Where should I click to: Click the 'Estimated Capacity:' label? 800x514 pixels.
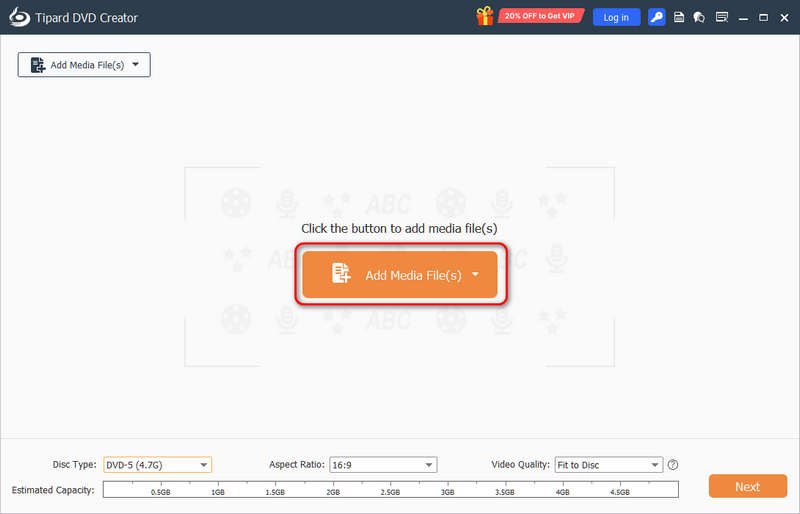click(x=53, y=490)
